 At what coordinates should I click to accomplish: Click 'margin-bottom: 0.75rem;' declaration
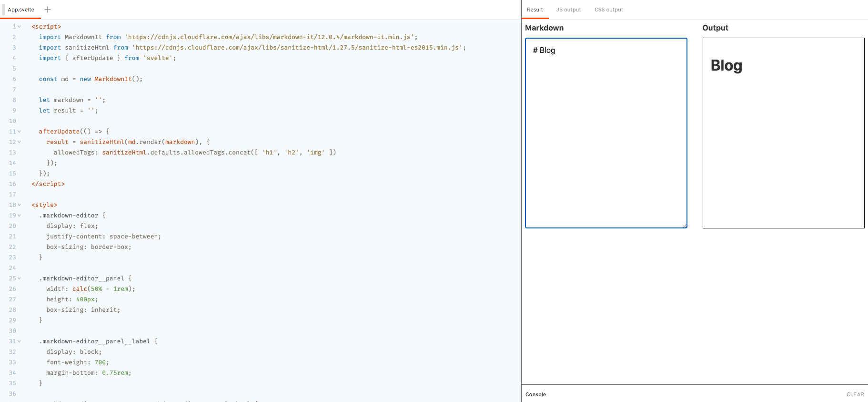pyautogui.click(x=89, y=373)
